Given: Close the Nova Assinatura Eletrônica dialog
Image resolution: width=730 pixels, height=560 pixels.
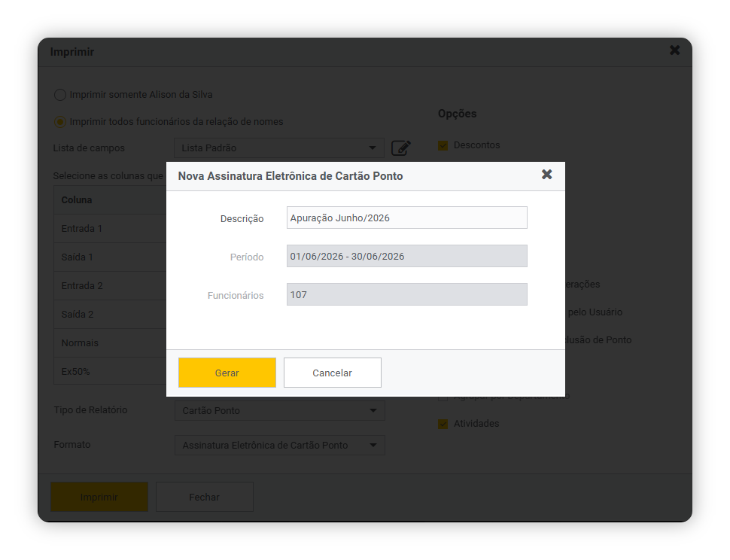Looking at the screenshot, I should coord(546,174).
